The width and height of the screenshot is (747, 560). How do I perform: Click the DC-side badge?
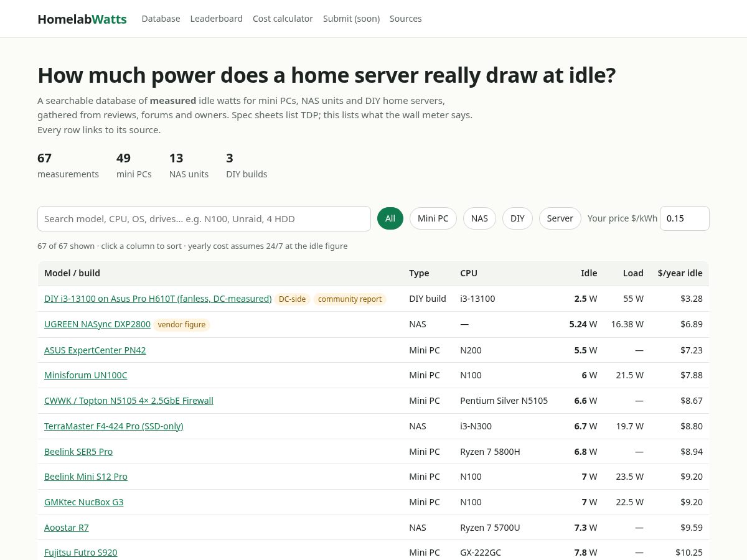(x=292, y=299)
